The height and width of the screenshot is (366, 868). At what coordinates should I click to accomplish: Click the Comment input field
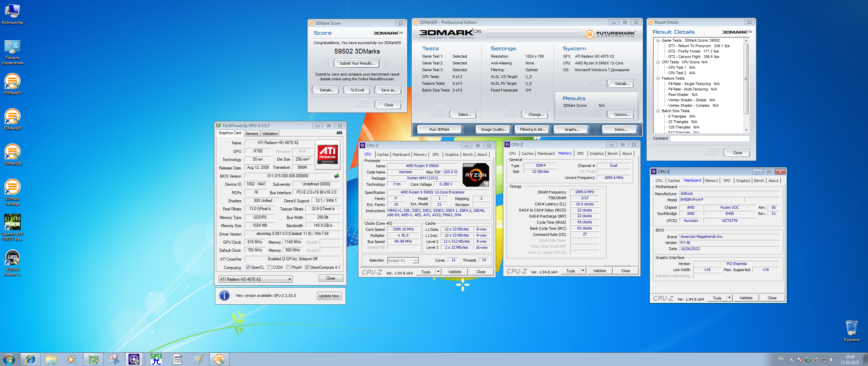click(x=710, y=138)
